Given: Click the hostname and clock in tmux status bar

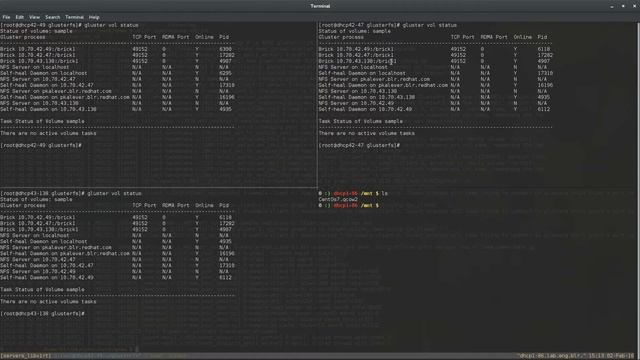Looking at the screenshot, I should pos(577,356).
